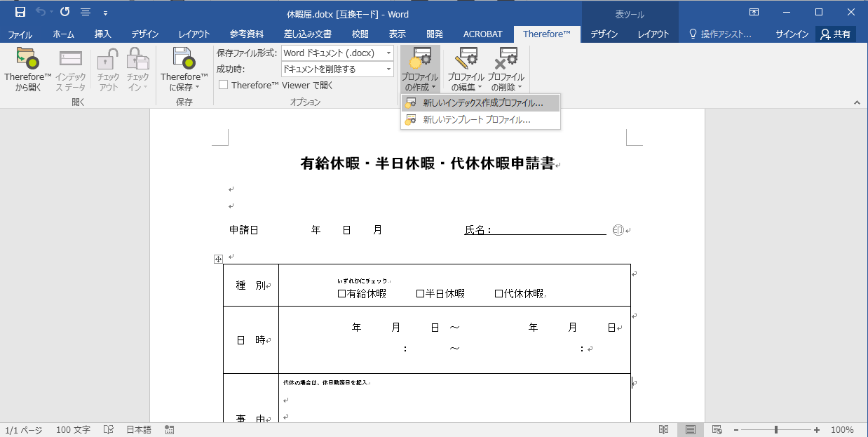Image resolution: width=868 pixels, height=437 pixels.
Task: Click the 1/1 ページ status bar entry
Action: click(24, 430)
